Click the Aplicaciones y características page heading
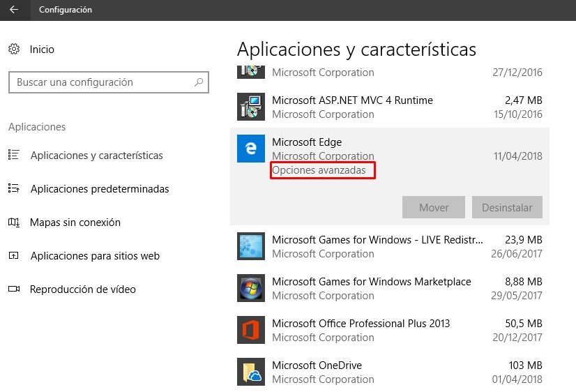The width and height of the screenshot is (576, 392). tap(356, 50)
